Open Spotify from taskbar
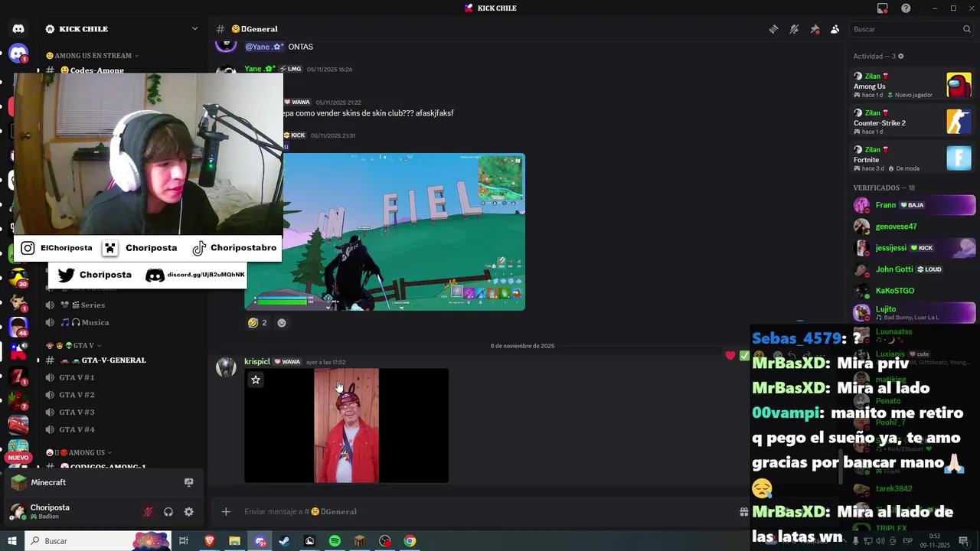 [335, 541]
